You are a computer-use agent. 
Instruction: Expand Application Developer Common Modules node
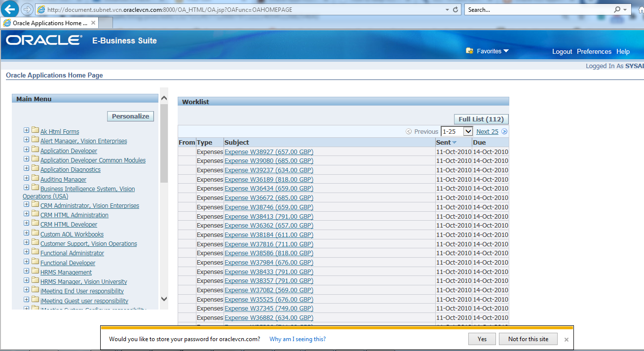point(27,159)
